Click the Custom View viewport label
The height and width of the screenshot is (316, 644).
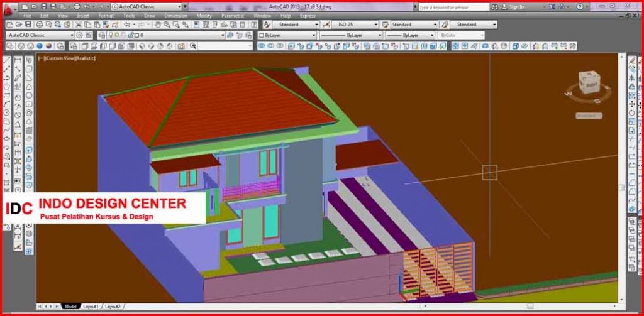58,58
